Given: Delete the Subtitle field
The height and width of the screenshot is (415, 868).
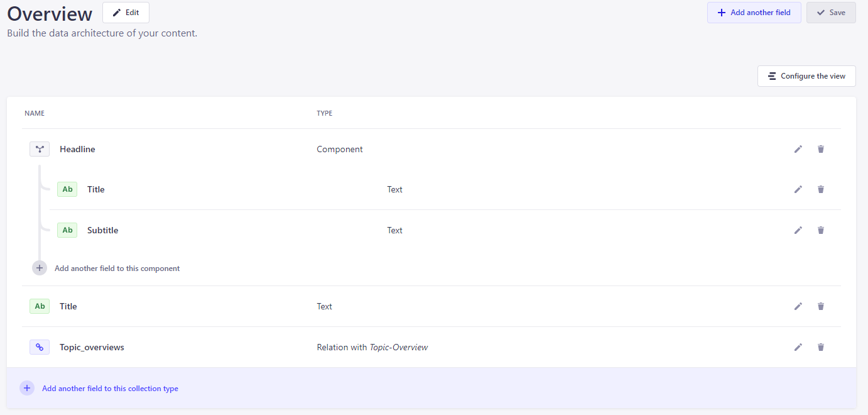Looking at the screenshot, I should coord(820,230).
